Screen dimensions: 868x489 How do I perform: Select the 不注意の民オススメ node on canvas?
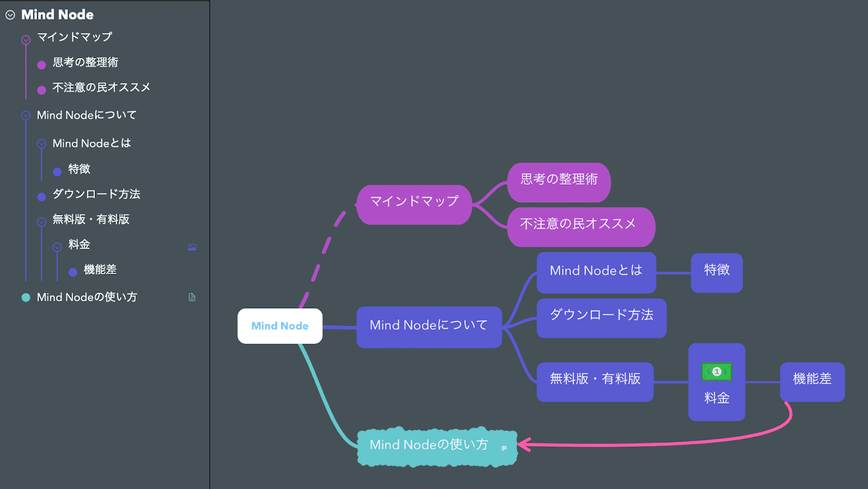tap(581, 227)
